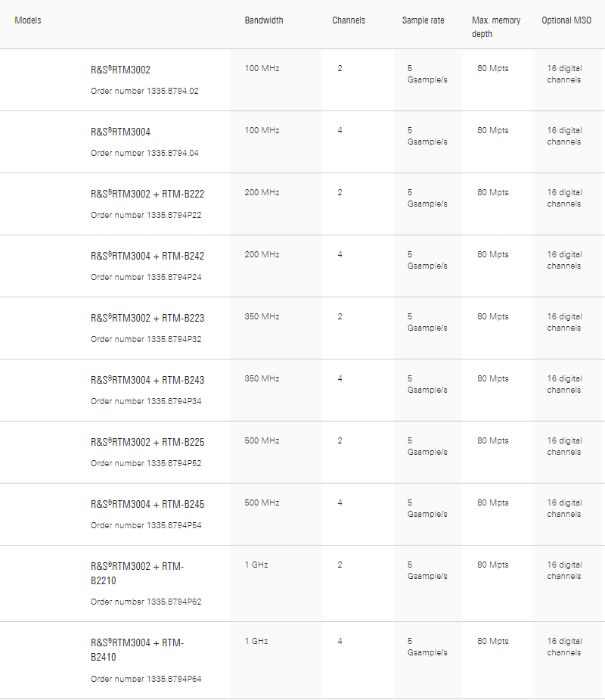Image resolution: width=605 pixels, height=700 pixels.
Task: Select the Channels column header
Action: (x=349, y=20)
